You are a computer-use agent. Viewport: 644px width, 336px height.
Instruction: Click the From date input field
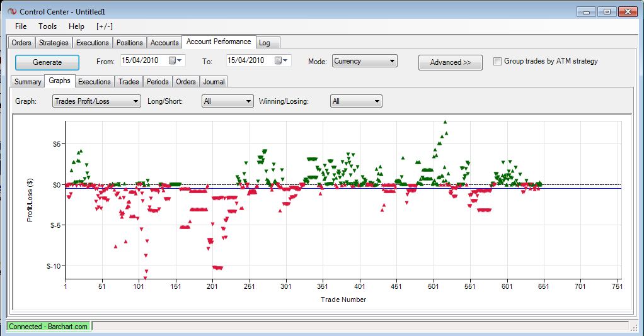point(142,61)
